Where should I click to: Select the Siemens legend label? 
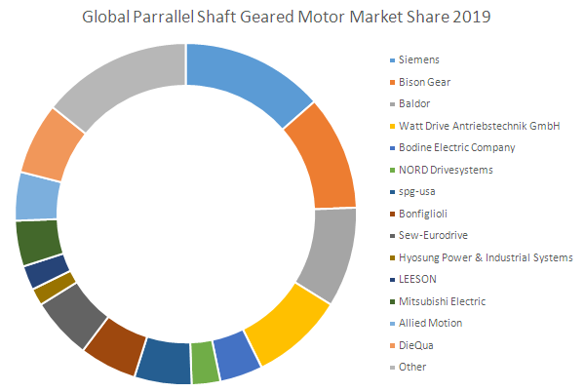[419, 59]
